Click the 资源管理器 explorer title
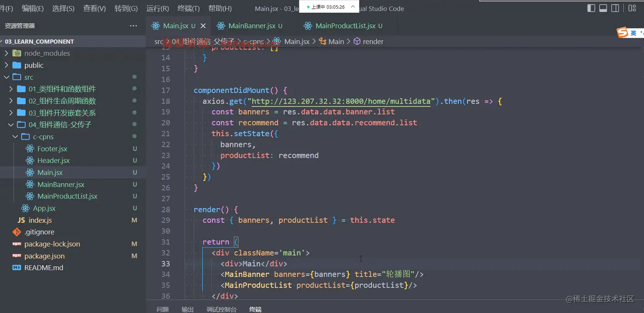This screenshot has height=313, width=644. [20, 26]
